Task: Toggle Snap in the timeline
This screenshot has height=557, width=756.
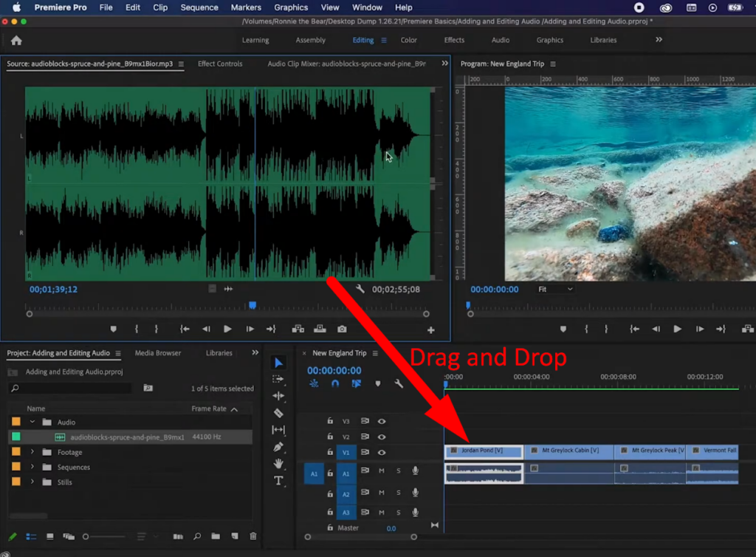Action: tap(336, 383)
